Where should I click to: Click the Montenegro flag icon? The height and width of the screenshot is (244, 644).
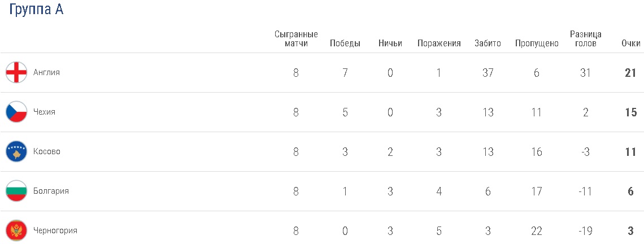click(x=16, y=230)
